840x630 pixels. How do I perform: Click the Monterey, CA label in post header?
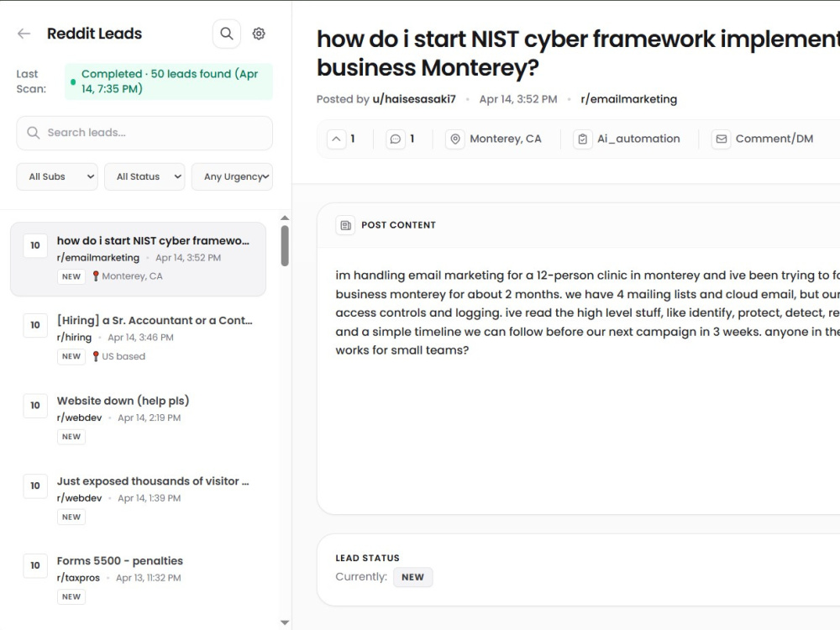click(505, 139)
